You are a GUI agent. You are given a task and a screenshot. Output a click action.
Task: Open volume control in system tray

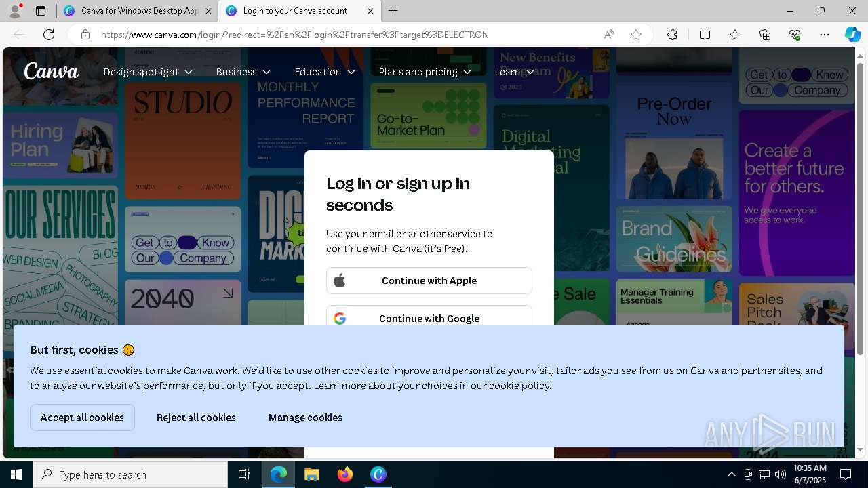pyautogui.click(x=781, y=474)
